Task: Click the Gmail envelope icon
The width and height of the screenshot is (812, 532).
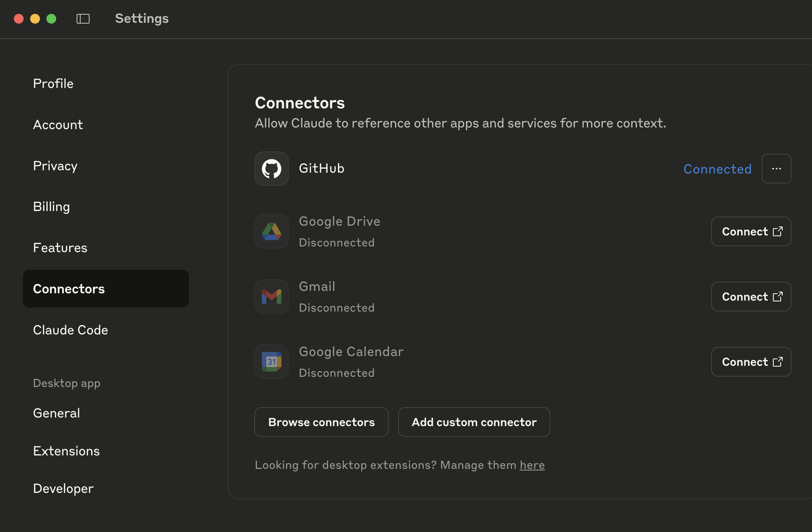Action: point(272,297)
